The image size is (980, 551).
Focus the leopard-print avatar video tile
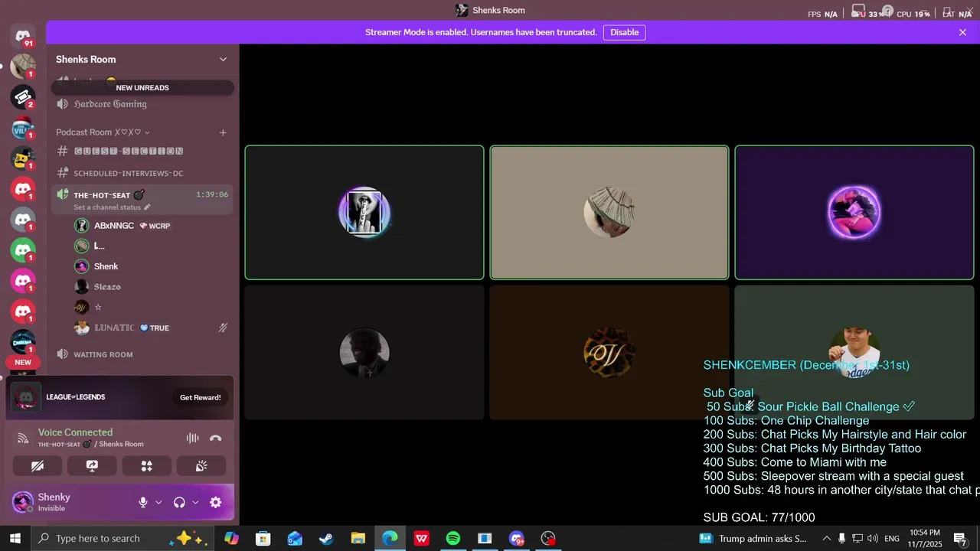[609, 353]
